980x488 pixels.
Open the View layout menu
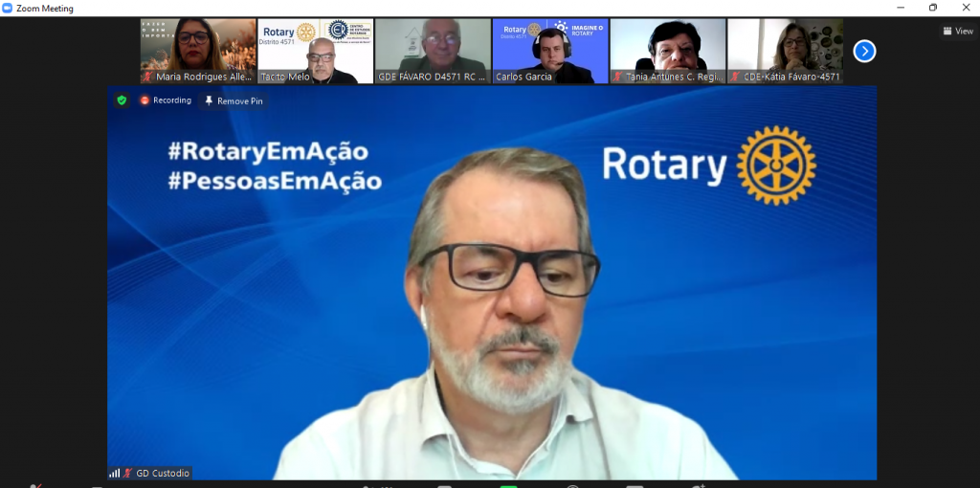click(x=957, y=31)
